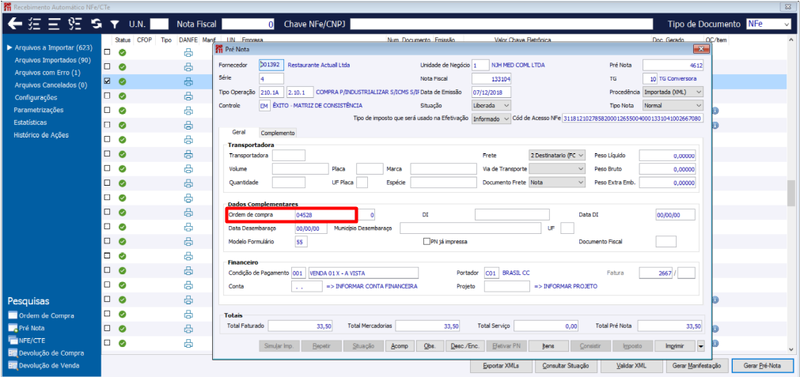Open Arquivos Importados (90) in sidebar

[x=53, y=60]
